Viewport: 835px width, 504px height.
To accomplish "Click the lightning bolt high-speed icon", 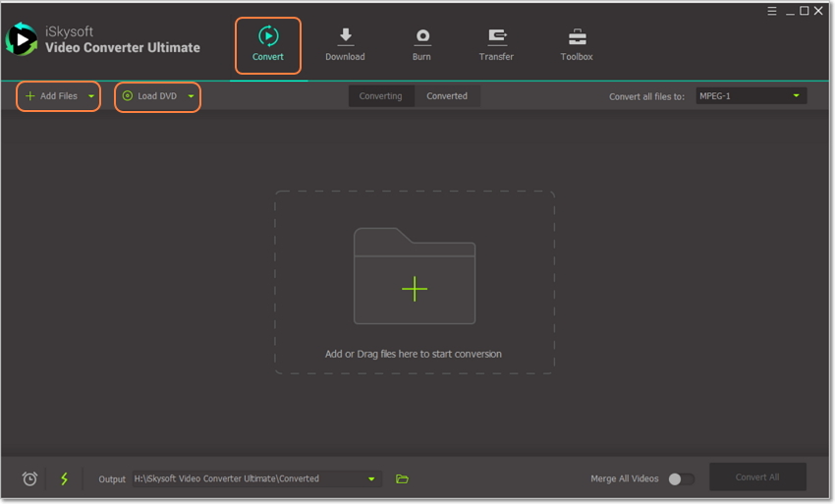I will [x=65, y=478].
